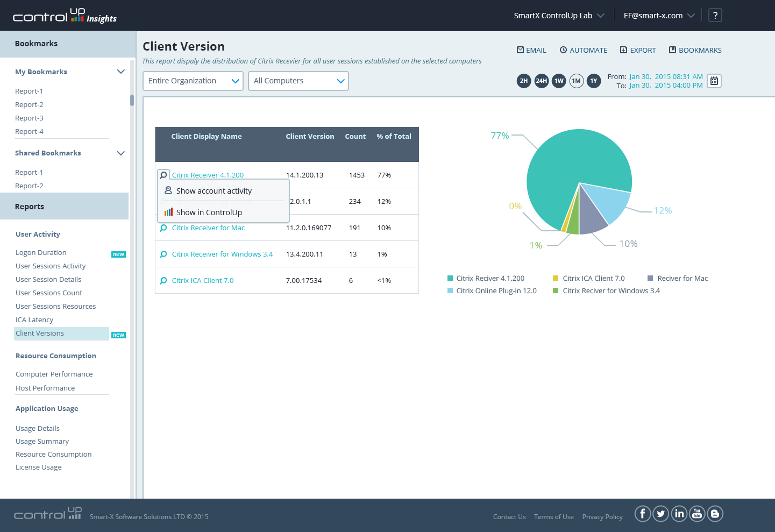
Task: Choose Show account activity menu item
Action: pos(224,191)
